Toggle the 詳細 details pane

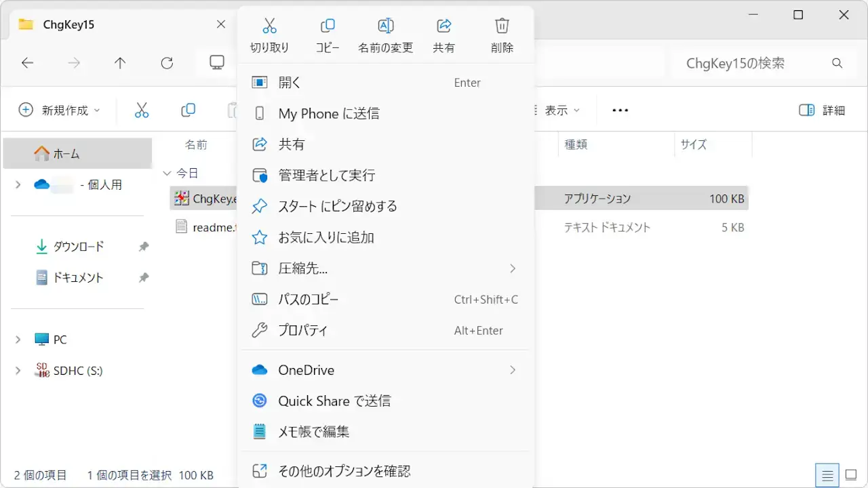tap(822, 110)
